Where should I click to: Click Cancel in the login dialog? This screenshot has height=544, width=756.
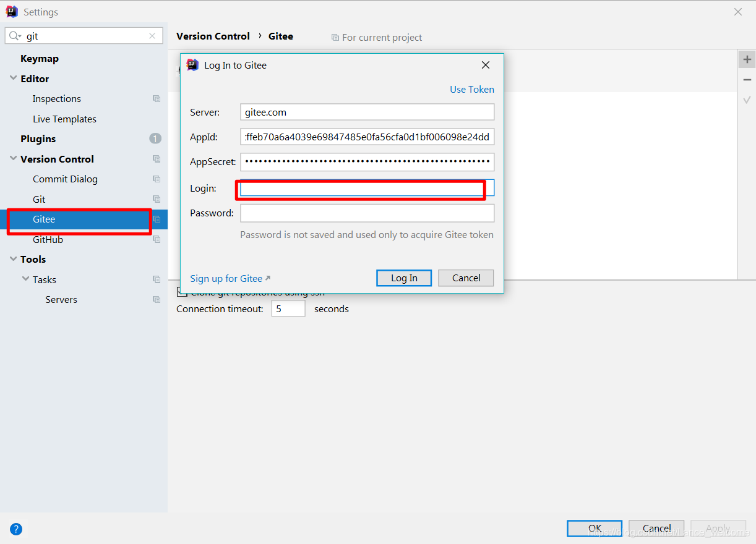pos(466,278)
